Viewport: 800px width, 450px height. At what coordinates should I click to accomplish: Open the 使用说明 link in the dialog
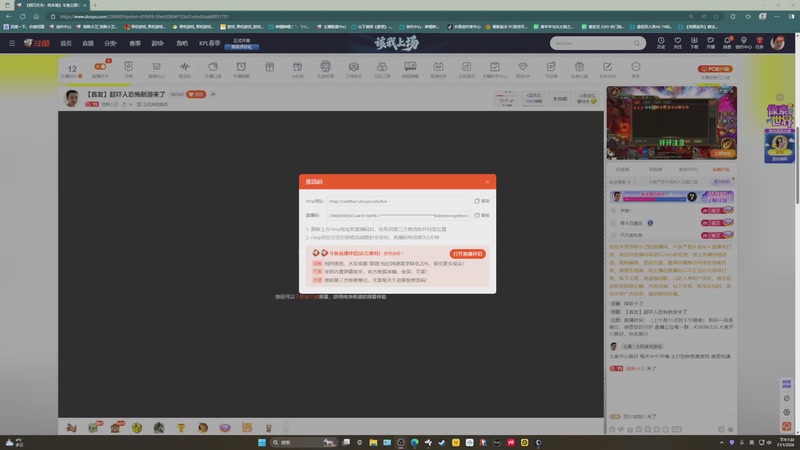pyautogui.click(x=393, y=254)
